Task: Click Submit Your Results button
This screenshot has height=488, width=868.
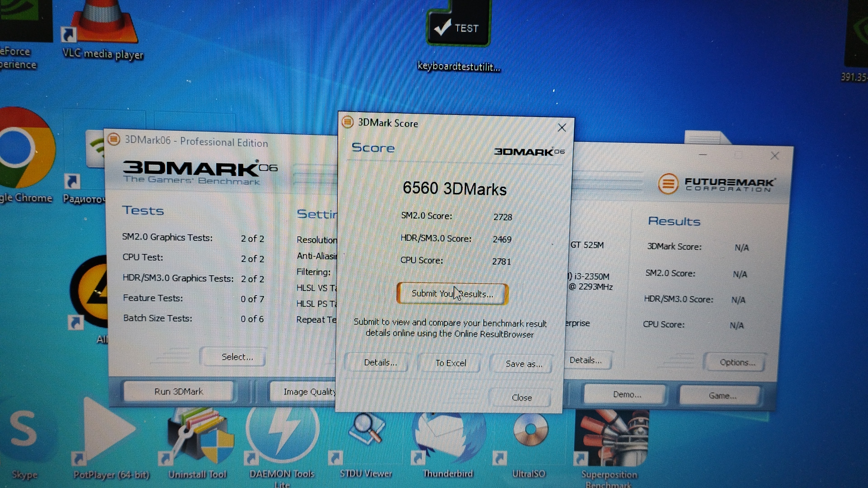Action: tap(452, 294)
